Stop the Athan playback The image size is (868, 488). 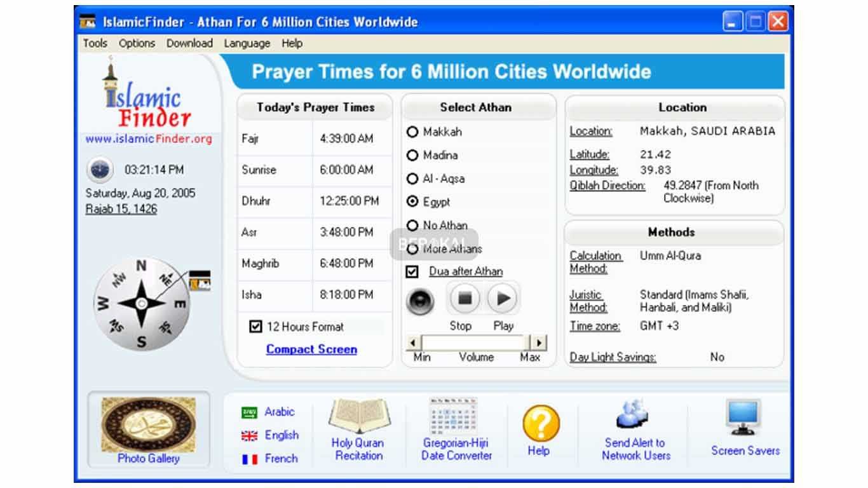tap(465, 298)
